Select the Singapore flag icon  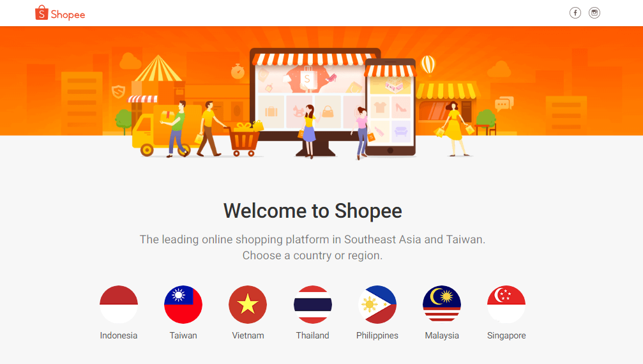(x=506, y=305)
